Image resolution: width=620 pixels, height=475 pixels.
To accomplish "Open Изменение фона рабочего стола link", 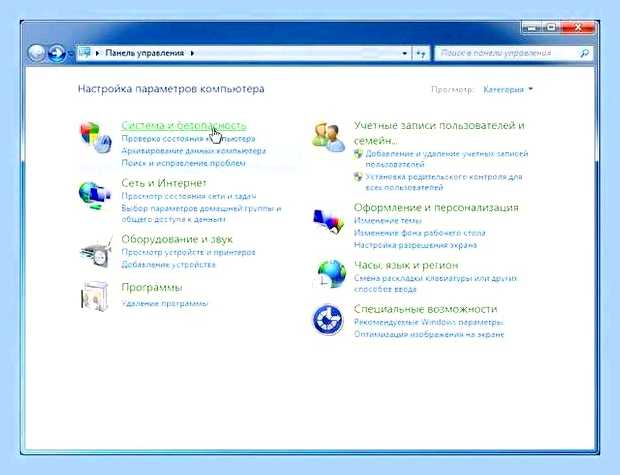I will tap(420, 233).
